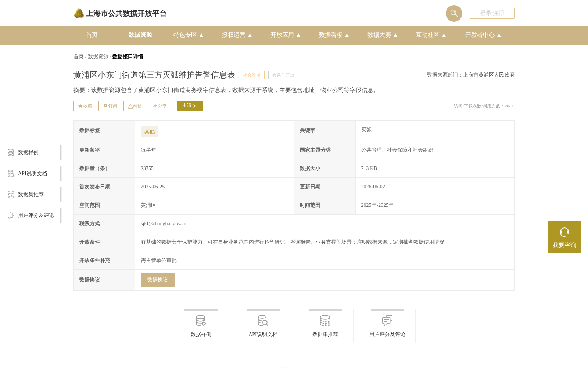Click the Shanghai open data platform logo
The image size is (588, 368).
point(120,13)
